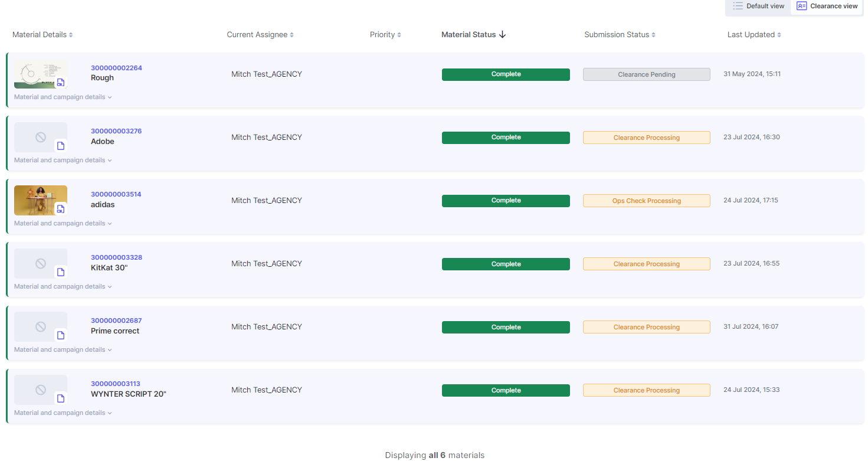Open material link 300000003514

(x=116, y=194)
